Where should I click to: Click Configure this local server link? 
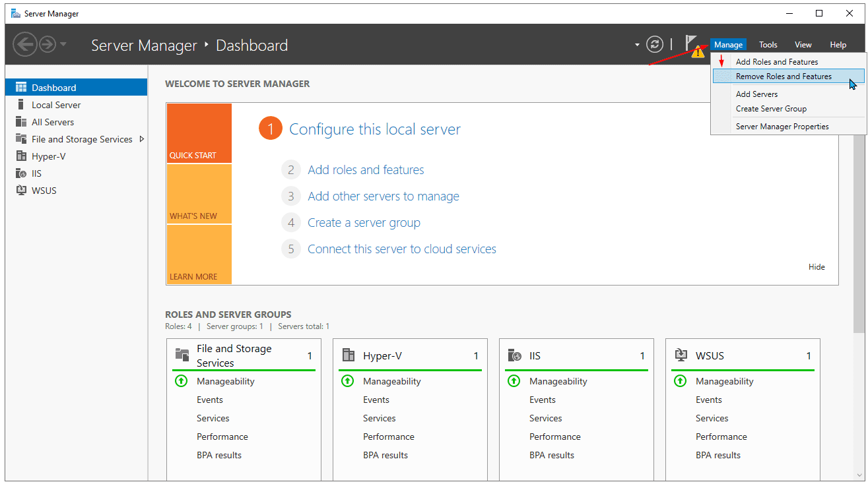(x=375, y=129)
